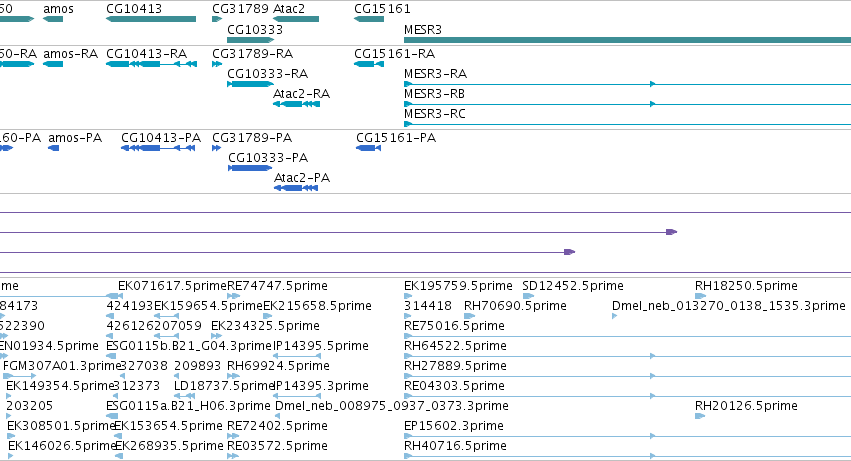Click the IP14395.5prime EST feature line
Image resolution: width=851 pixels, height=461 pixels.
coord(297,356)
